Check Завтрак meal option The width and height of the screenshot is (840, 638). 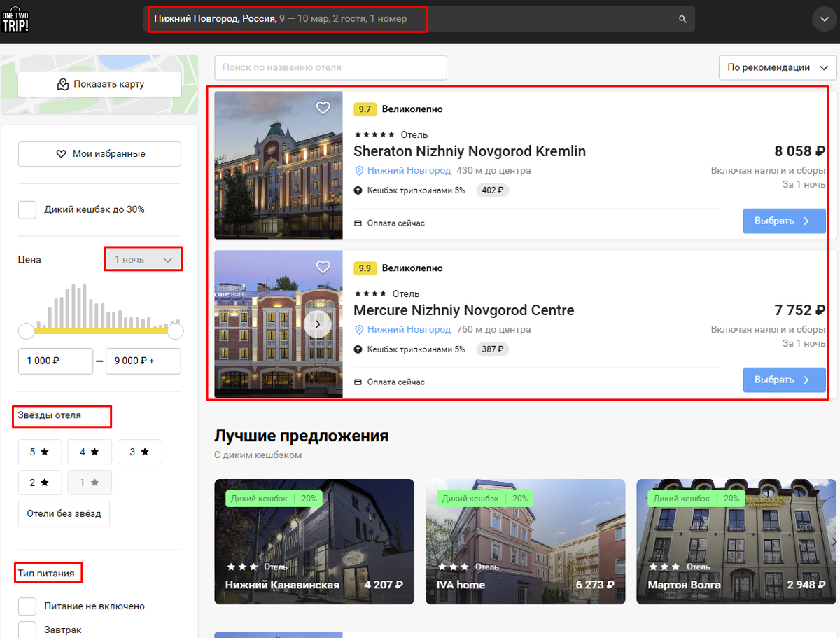pyautogui.click(x=27, y=630)
